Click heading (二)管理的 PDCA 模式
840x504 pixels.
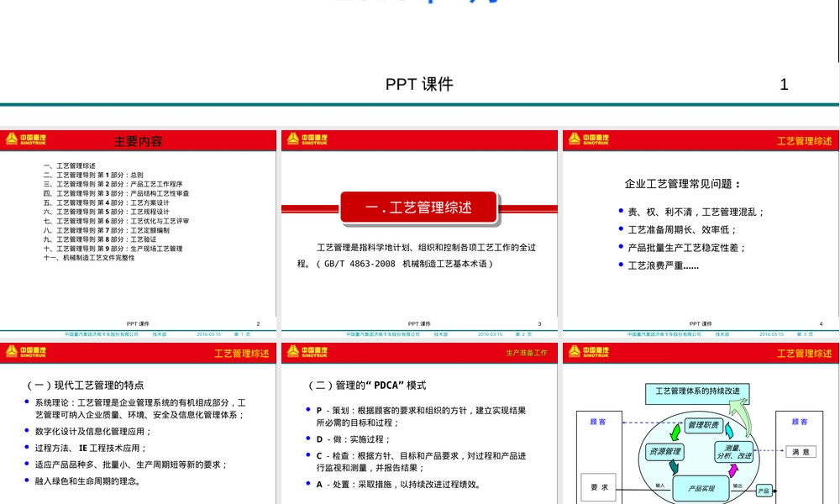coord(367,385)
